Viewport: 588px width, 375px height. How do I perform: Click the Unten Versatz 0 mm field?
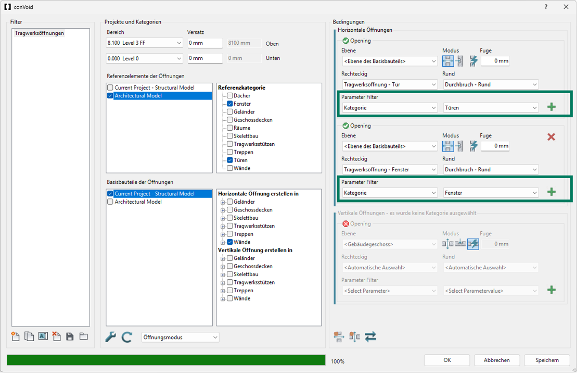coord(205,58)
